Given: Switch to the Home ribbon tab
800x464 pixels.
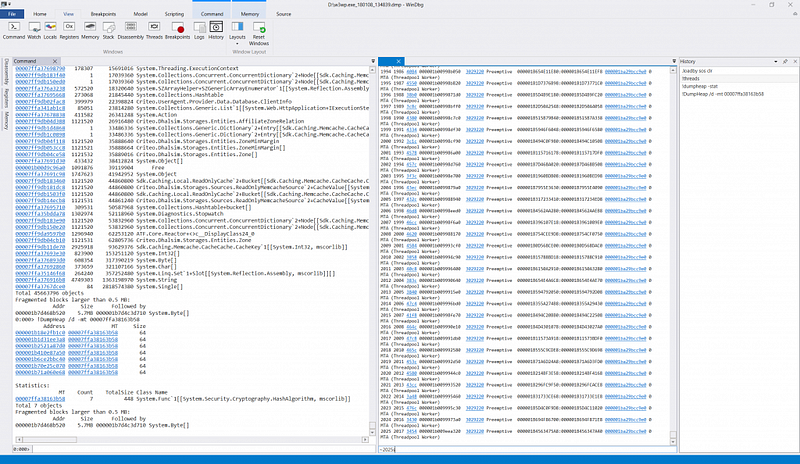Looking at the screenshot, I should tap(40, 14).
